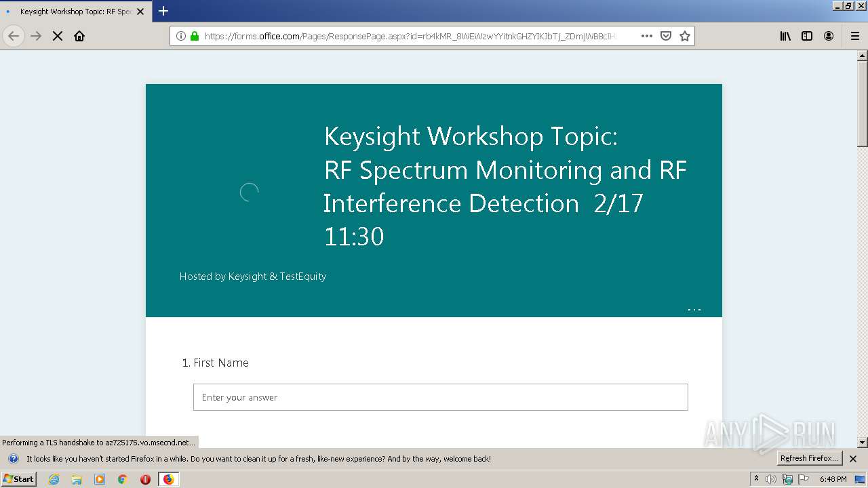Viewport: 868px width, 488px height.
Task: Open page actions three-dot menu
Action: pyautogui.click(x=647, y=36)
